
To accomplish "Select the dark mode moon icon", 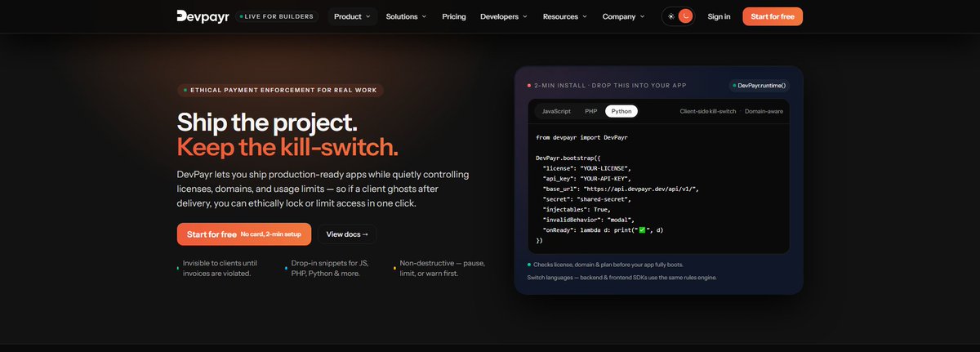I will coord(685,16).
